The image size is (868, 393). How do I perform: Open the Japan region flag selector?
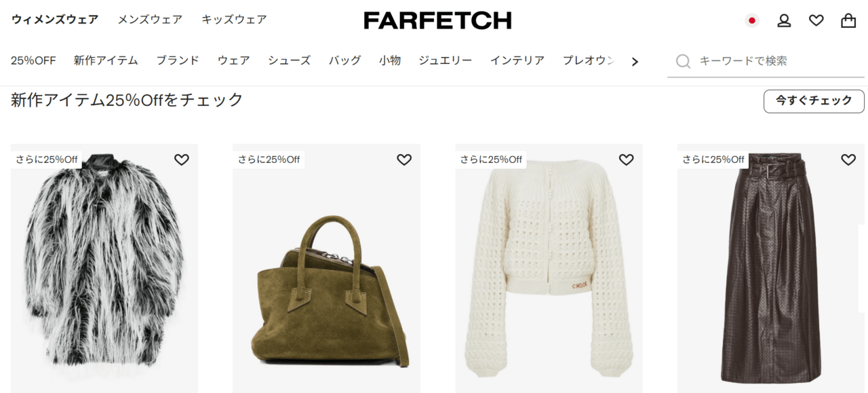click(x=751, y=20)
